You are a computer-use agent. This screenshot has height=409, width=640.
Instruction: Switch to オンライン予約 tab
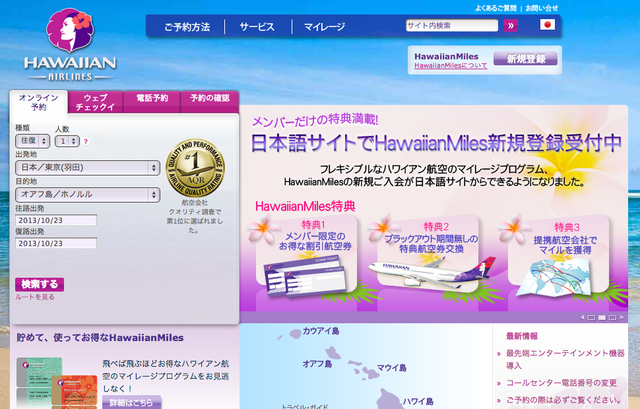click(39, 102)
